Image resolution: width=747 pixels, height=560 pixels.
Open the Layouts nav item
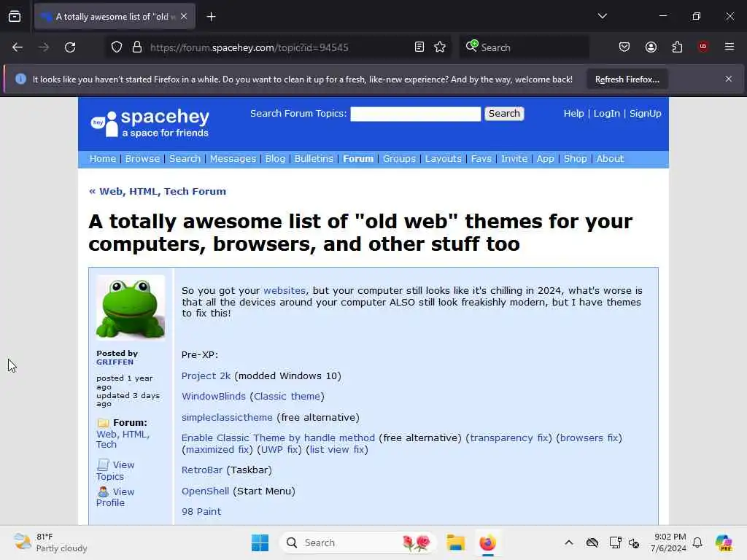pyautogui.click(x=444, y=158)
